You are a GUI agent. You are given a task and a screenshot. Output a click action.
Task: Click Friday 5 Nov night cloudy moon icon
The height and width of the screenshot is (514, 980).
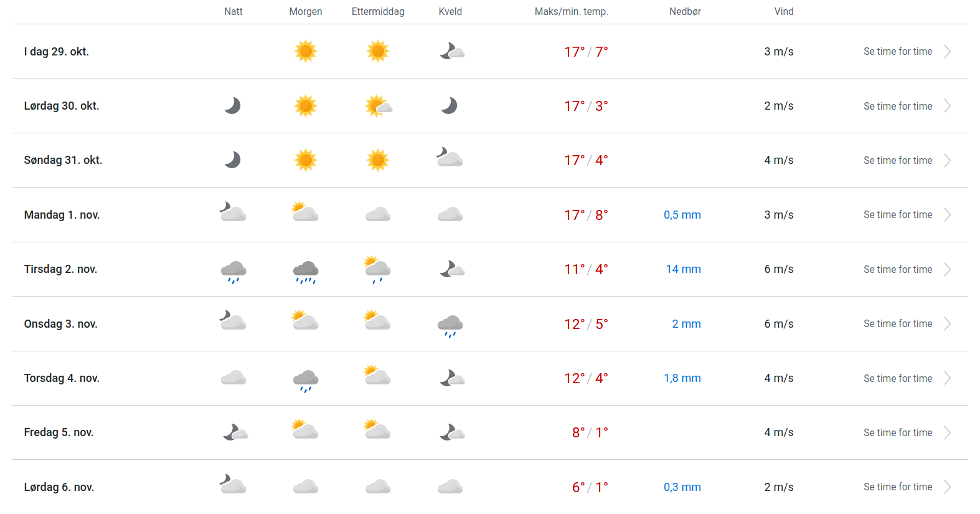point(235,432)
